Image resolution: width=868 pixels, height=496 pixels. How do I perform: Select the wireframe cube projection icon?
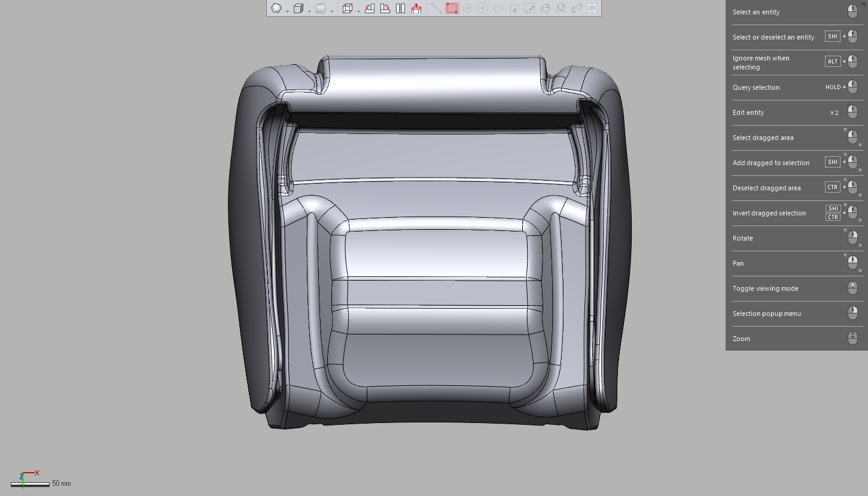348,8
